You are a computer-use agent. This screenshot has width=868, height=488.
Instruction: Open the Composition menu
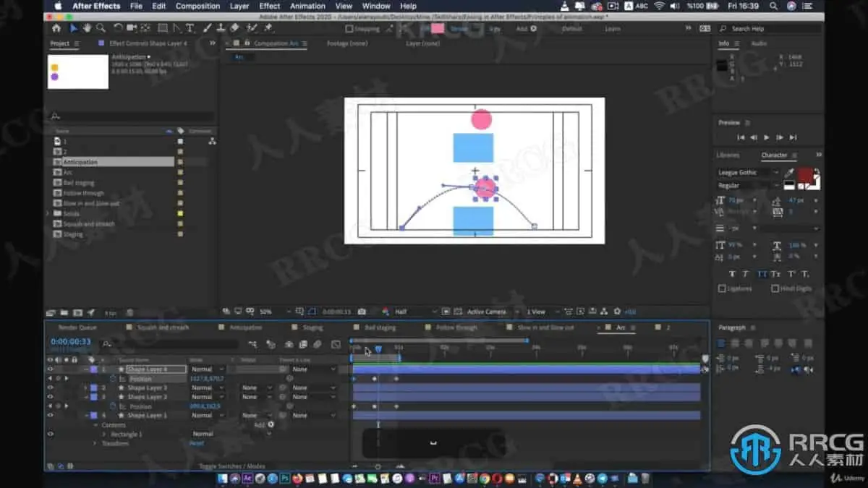pyautogui.click(x=197, y=6)
